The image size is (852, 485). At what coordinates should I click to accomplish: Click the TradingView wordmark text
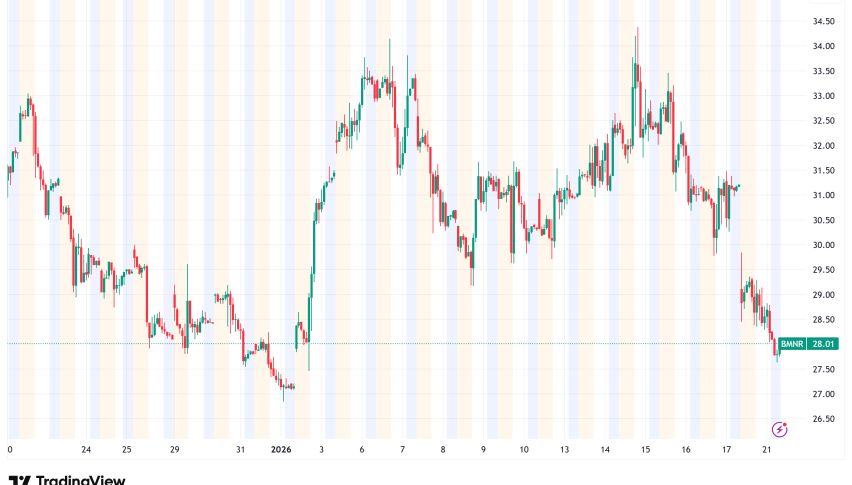(x=80, y=480)
